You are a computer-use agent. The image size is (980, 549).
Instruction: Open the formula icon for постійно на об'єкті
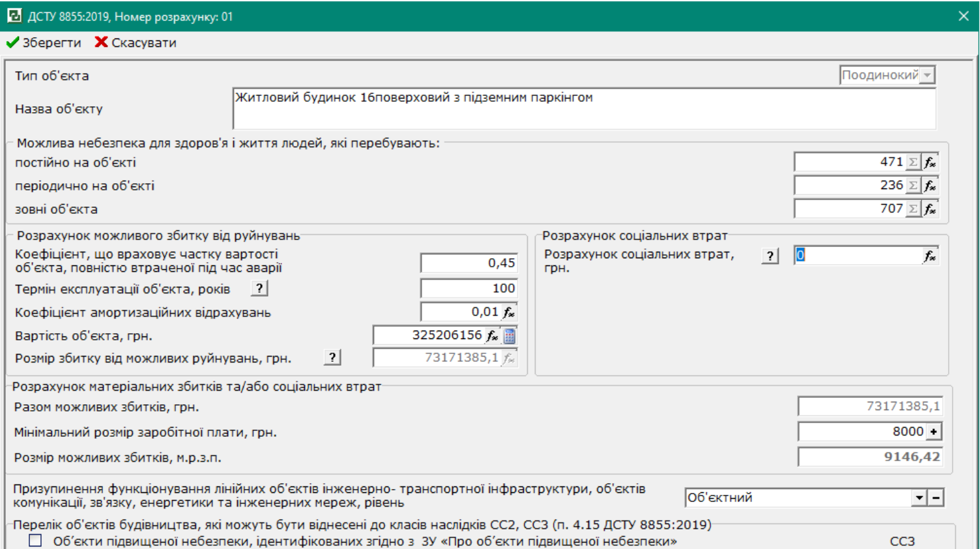coord(930,162)
